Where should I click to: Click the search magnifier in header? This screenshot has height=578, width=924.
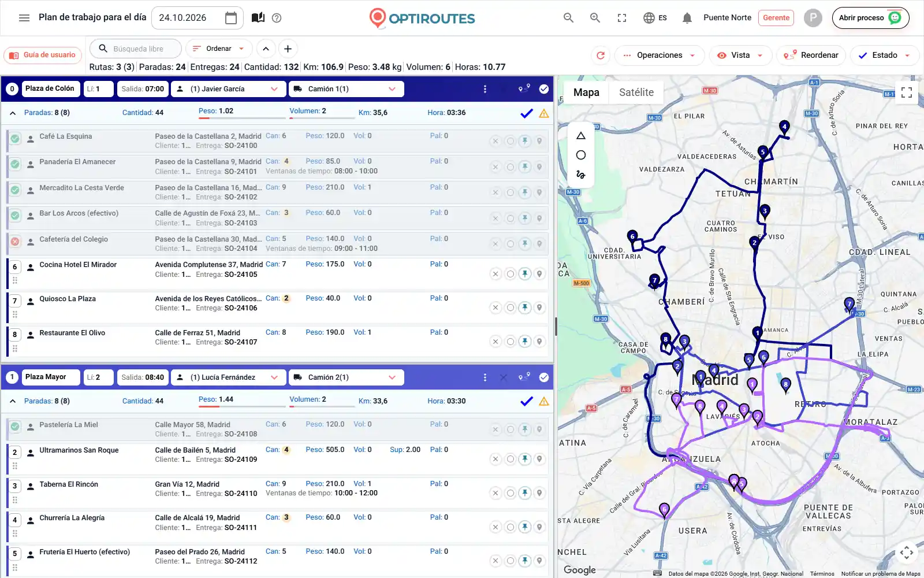(x=568, y=18)
